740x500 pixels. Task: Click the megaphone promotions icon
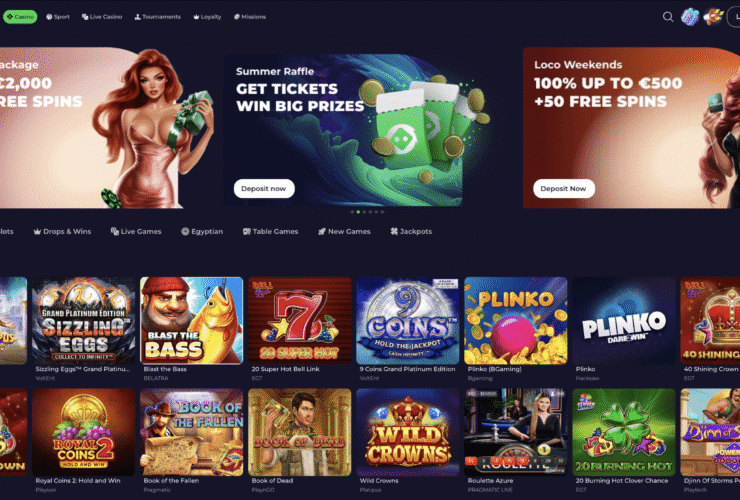(713, 17)
